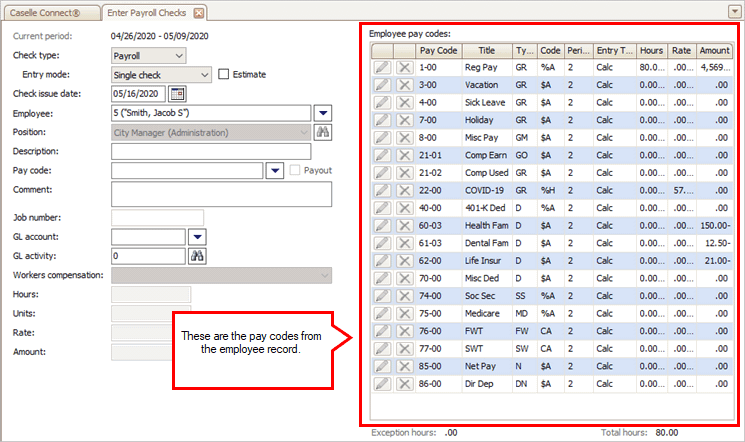Switch to the Caselle Connect tab
The height and width of the screenshot is (442, 745).
49,13
